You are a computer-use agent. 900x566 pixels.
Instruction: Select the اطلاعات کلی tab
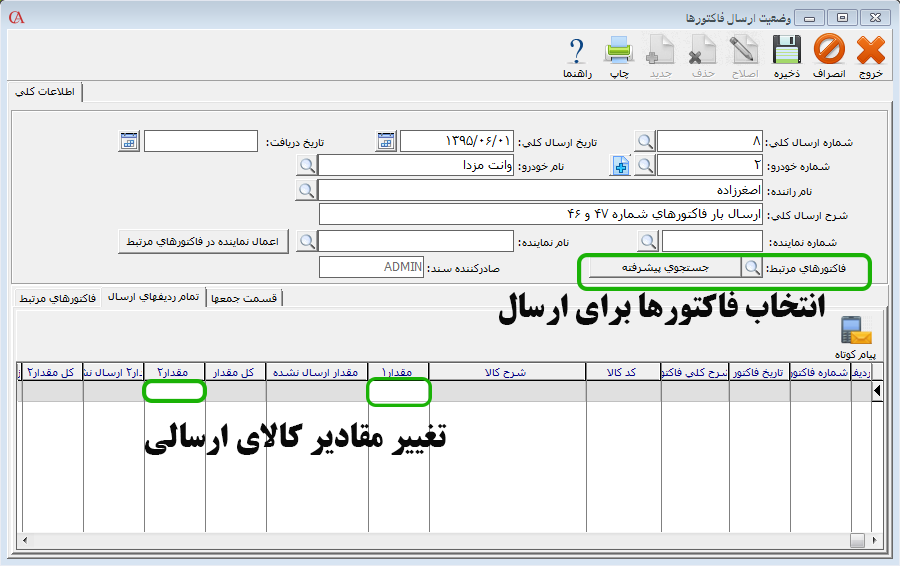(x=45, y=92)
